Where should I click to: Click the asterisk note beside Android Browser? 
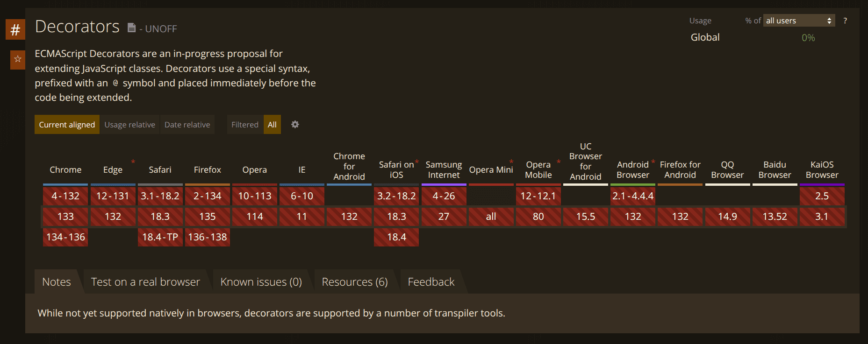pyautogui.click(x=653, y=162)
